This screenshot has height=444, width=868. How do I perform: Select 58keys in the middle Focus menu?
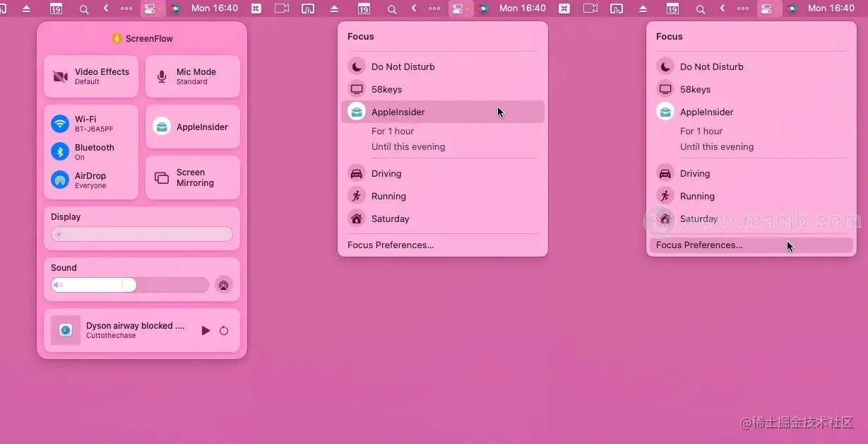point(443,89)
